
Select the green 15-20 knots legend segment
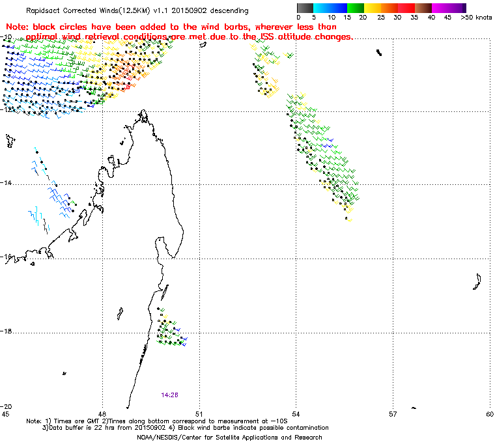click(x=356, y=8)
